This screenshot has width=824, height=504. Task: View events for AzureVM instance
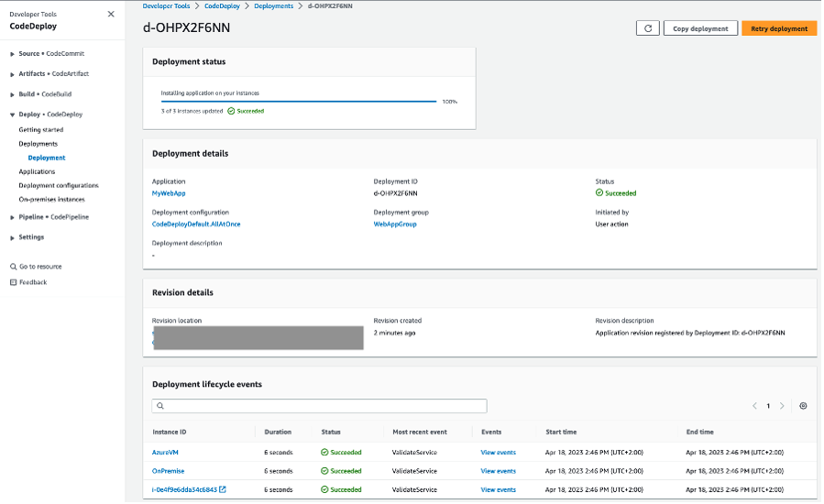point(500,453)
